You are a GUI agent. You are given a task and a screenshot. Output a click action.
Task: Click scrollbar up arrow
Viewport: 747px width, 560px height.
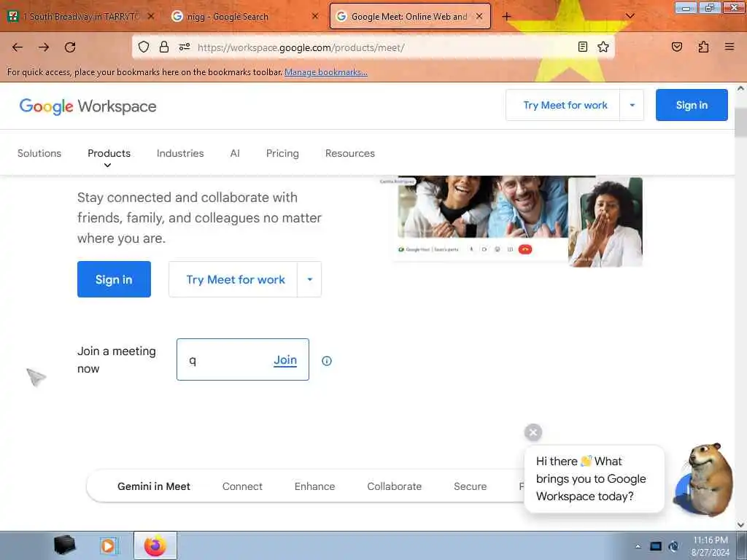(740, 88)
